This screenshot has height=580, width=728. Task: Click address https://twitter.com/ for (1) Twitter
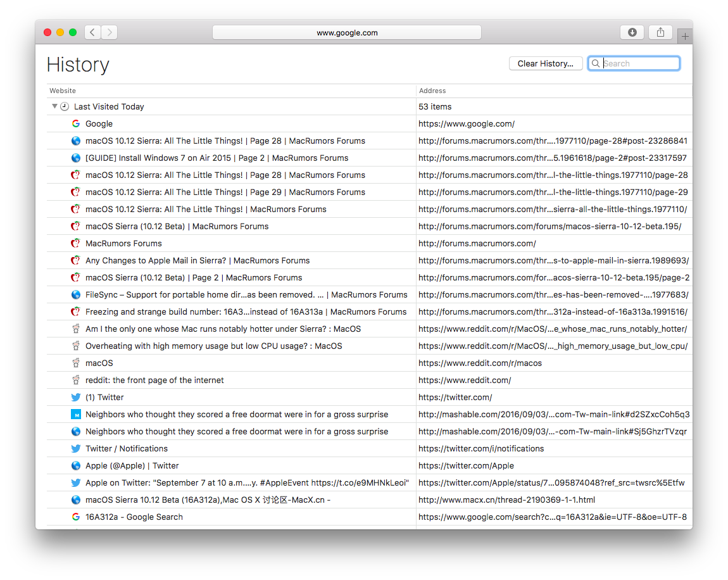tap(455, 397)
